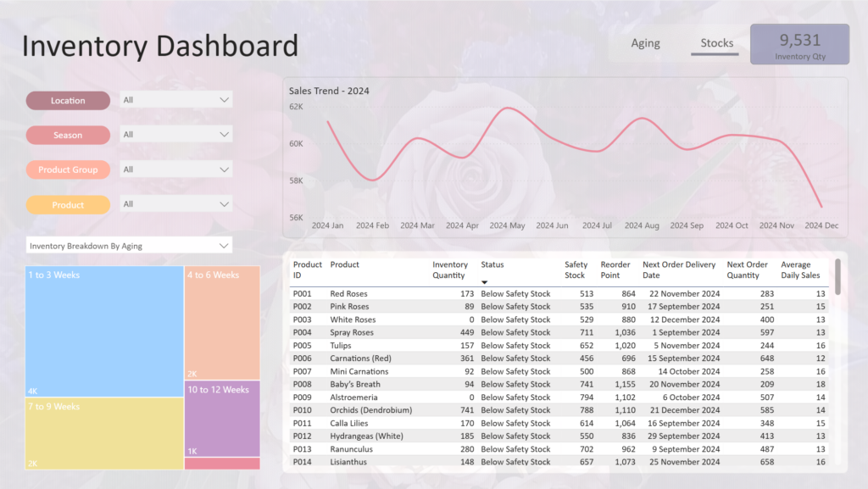Click the Inventory Dashboard title
Image resolution: width=868 pixels, height=489 pixels.
tap(160, 46)
